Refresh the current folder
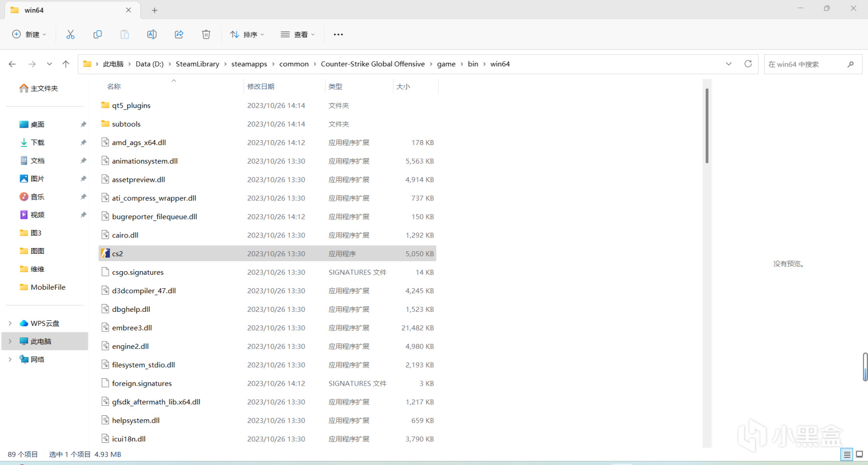 point(748,64)
